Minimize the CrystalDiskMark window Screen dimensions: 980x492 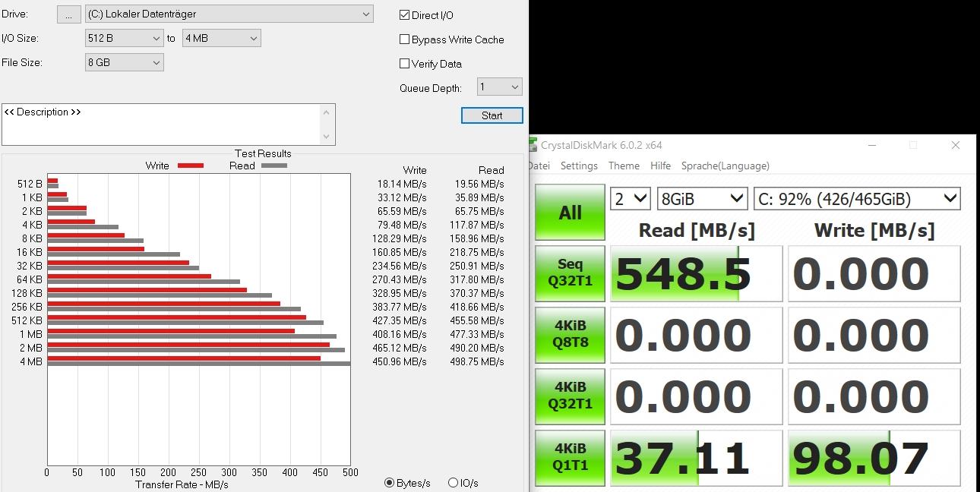pyautogui.click(x=871, y=145)
